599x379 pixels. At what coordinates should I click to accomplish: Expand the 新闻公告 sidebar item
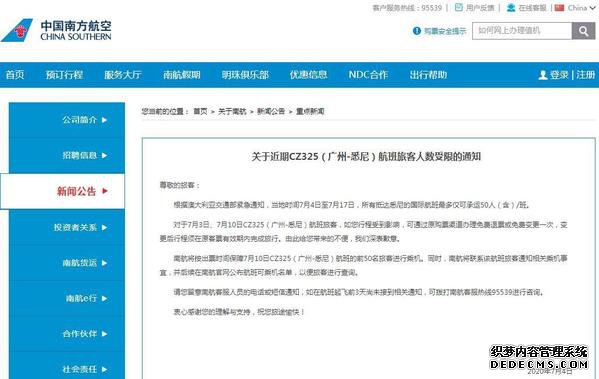63,191
